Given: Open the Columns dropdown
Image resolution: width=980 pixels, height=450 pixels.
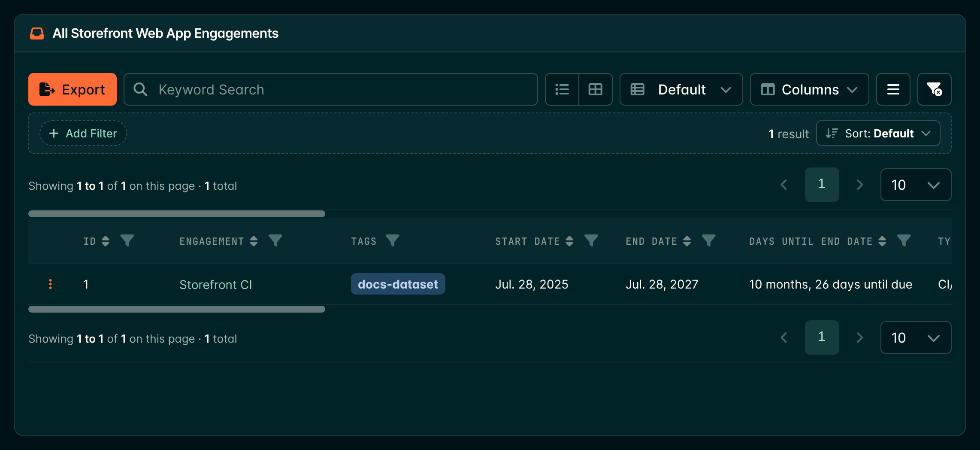Looking at the screenshot, I should tap(809, 89).
